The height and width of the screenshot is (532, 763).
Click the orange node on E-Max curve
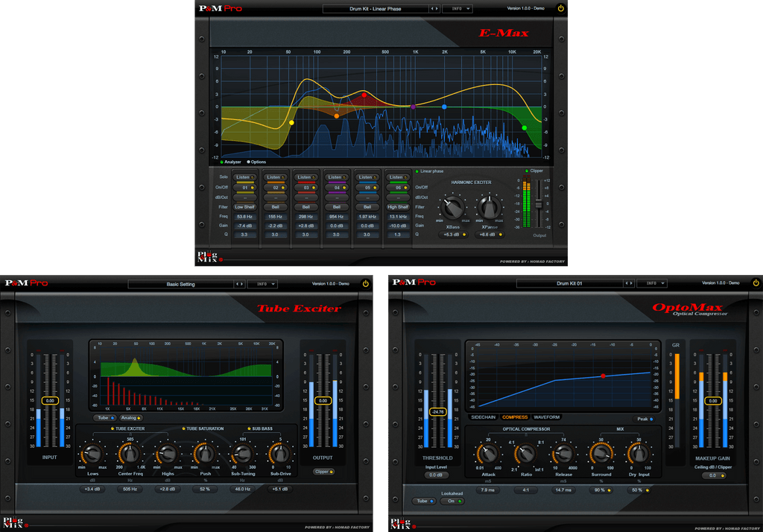[x=337, y=115]
